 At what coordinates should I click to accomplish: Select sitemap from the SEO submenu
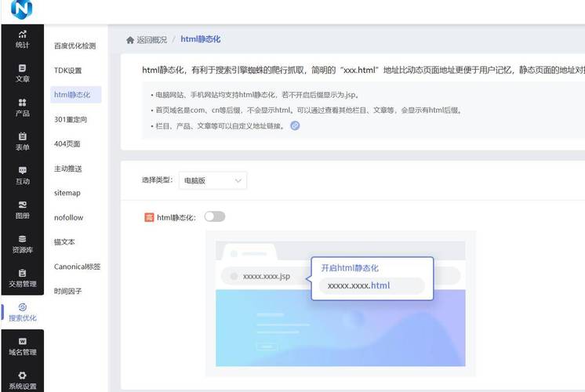(x=67, y=193)
